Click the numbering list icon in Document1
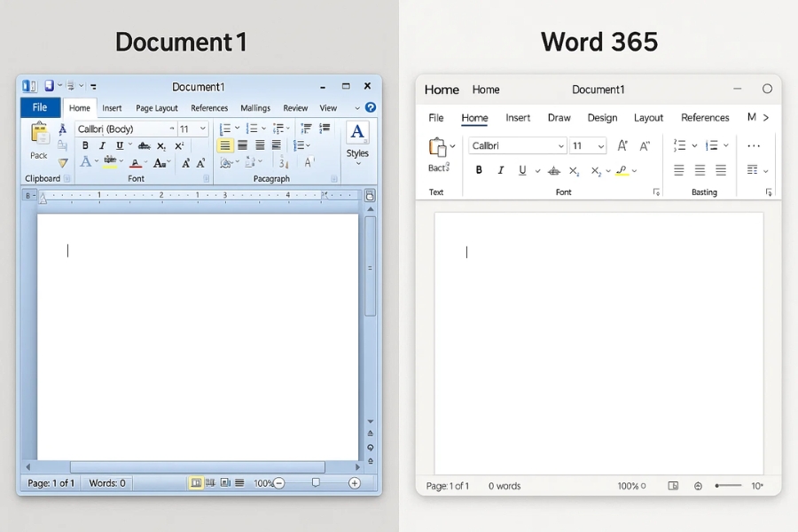The image size is (798, 532). click(x=252, y=129)
